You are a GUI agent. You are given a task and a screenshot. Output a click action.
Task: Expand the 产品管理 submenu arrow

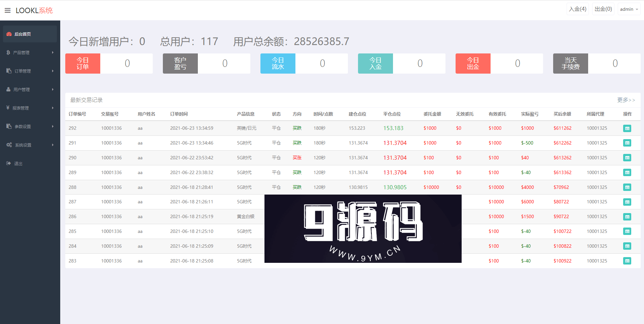(53, 52)
